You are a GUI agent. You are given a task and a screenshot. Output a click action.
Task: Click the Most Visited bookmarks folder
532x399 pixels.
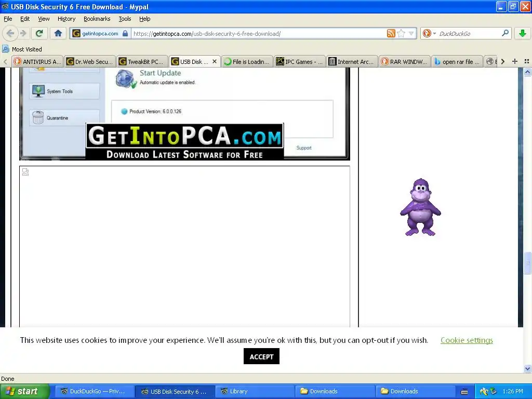(22, 49)
